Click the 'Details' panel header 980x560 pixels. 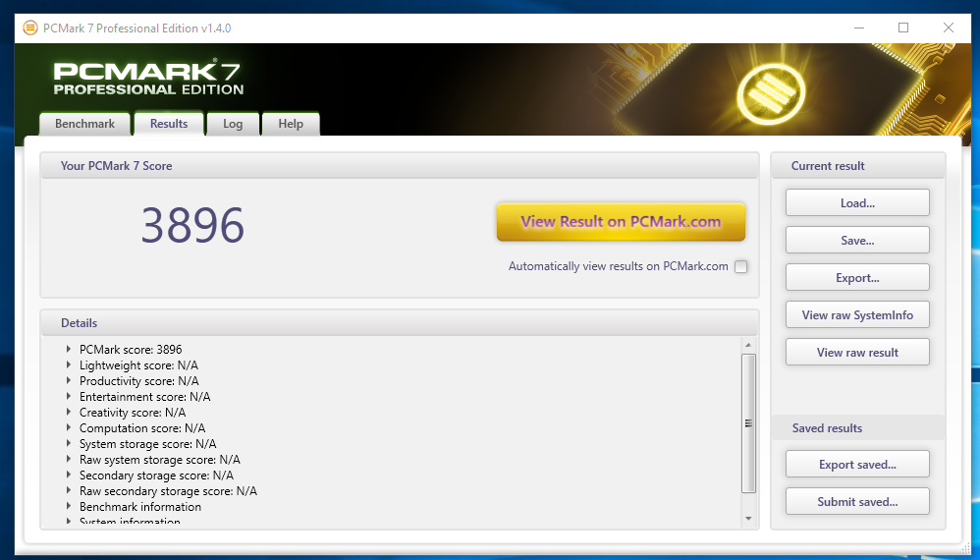click(79, 323)
